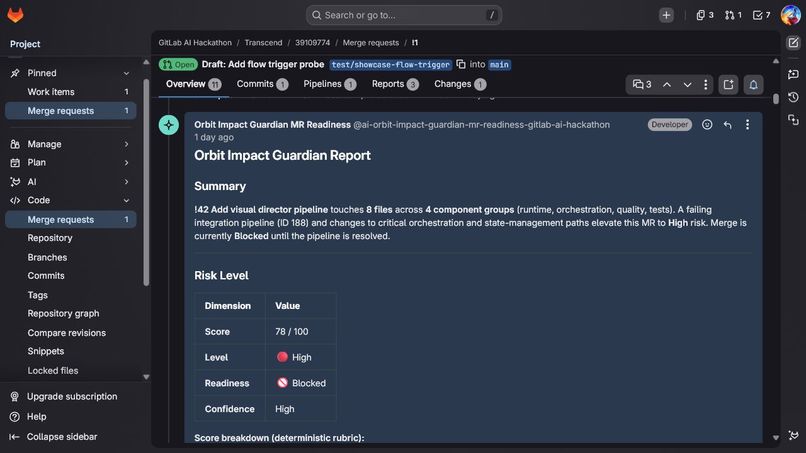
Task: Jump to previous unresolved thread
Action: pyautogui.click(x=667, y=84)
